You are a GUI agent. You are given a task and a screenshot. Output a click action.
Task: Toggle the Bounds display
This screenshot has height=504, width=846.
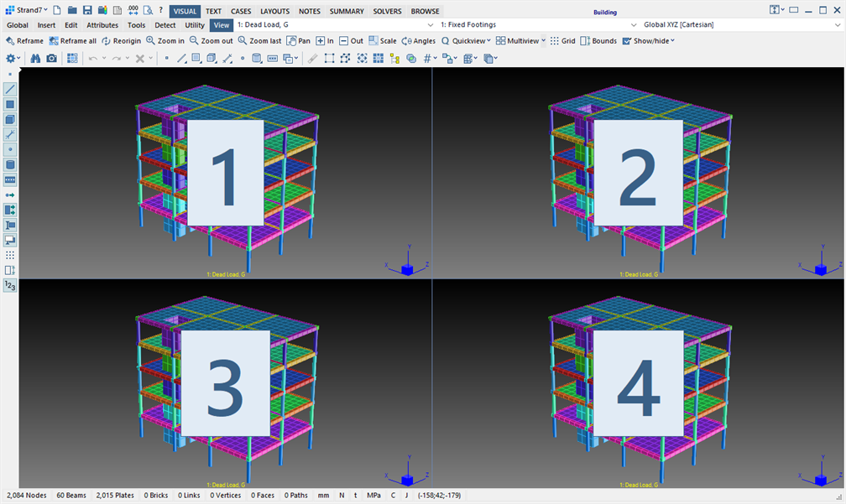598,40
